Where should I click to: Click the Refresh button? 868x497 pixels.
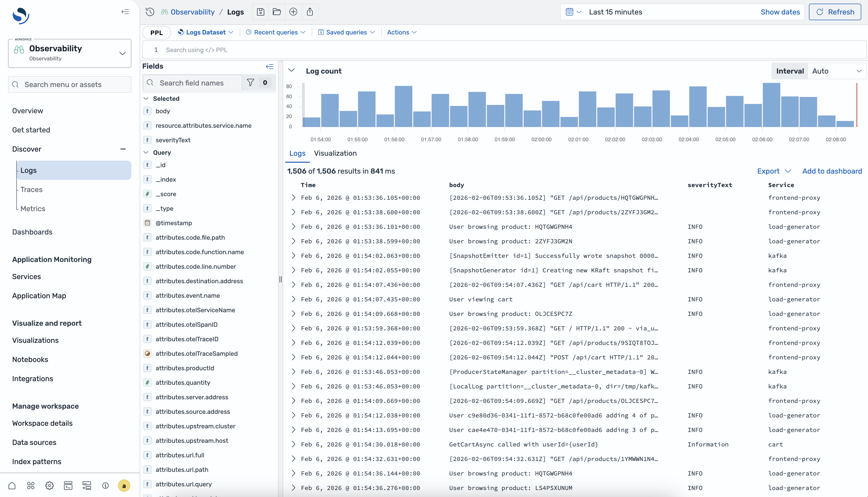coord(835,12)
